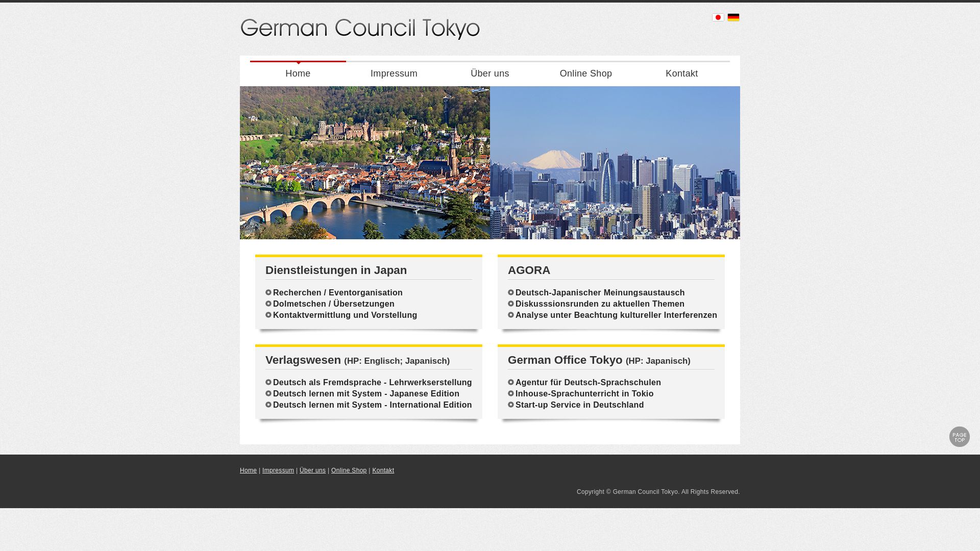Select Dolmetschen / Übersetzungen item

pos(333,304)
